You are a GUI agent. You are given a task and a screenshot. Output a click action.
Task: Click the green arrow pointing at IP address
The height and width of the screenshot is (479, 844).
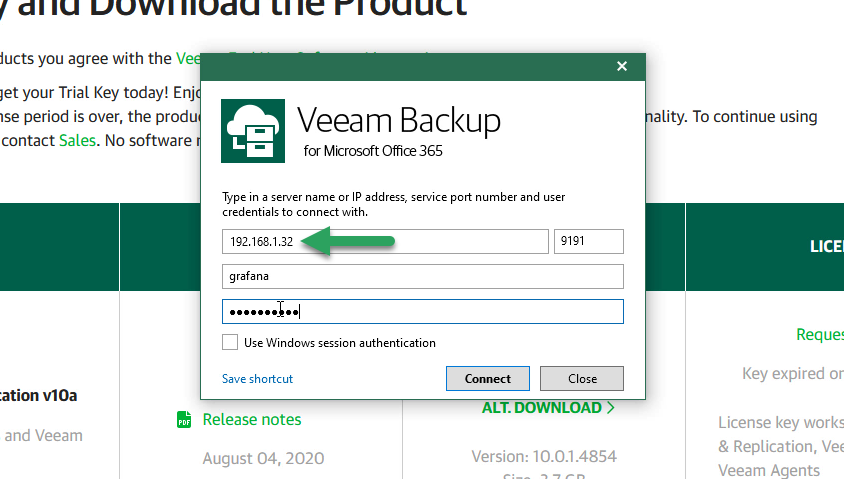(348, 241)
